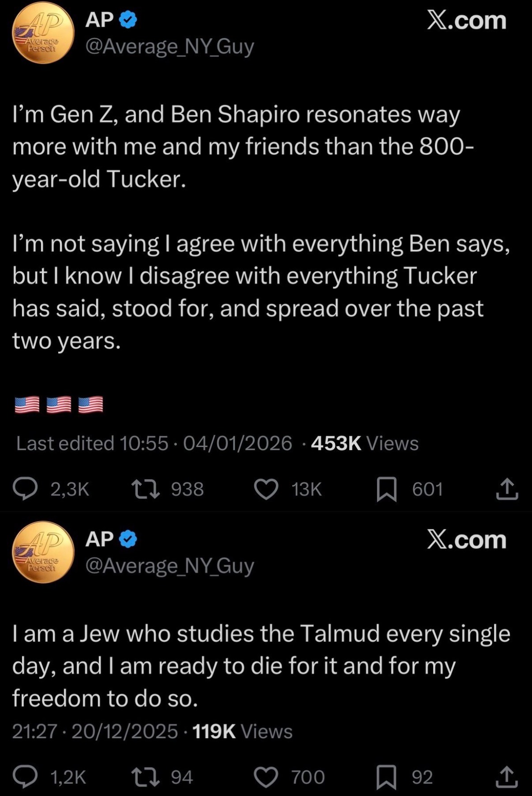This screenshot has height=796, width=532.
Task: Open AP avatar on second tweet
Action: pos(43,552)
